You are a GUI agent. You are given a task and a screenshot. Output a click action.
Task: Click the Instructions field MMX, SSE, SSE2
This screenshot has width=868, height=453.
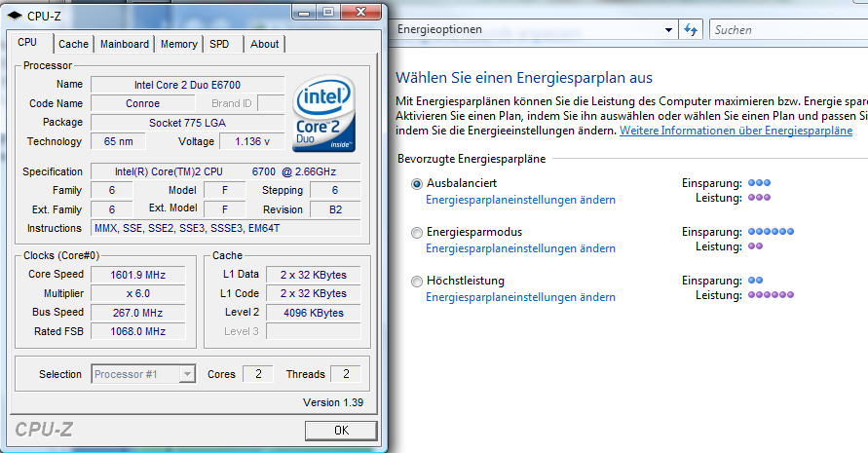pos(225,228)
